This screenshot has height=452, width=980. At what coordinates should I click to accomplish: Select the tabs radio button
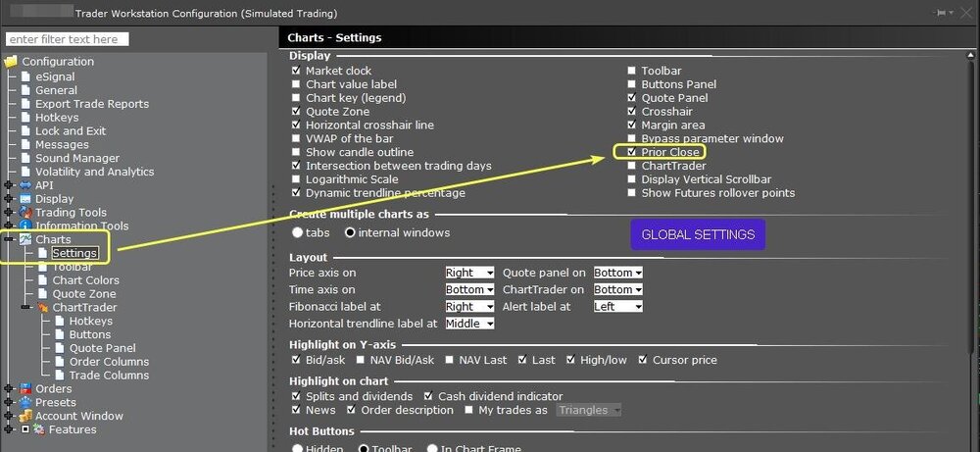point(298,232)
